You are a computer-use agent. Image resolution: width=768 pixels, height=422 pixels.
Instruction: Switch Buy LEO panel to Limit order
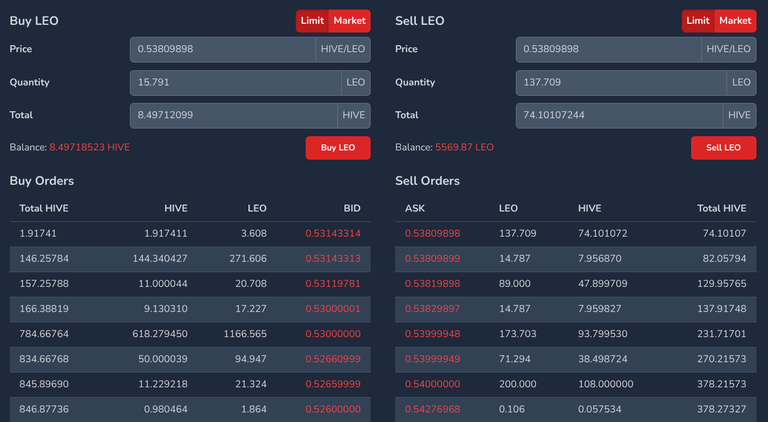(312, 21)
